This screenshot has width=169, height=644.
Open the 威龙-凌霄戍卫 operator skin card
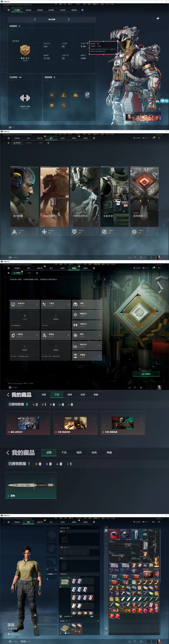coord(28,423)
